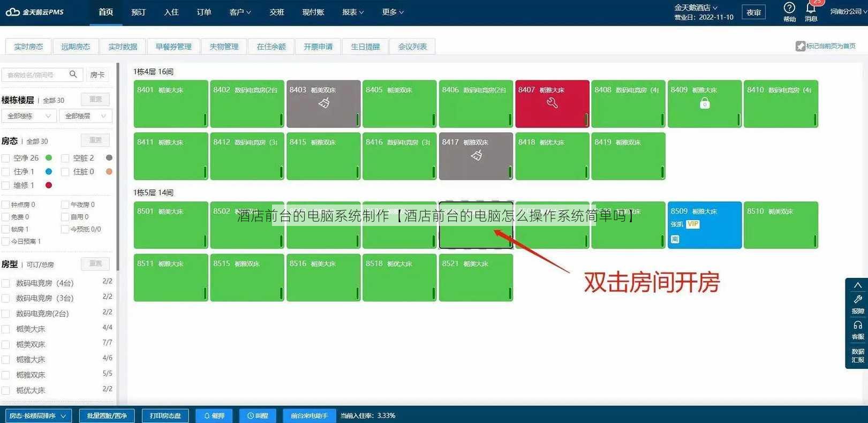Select room card 8401
The height and width of the screenshot is (423, 868).
click(x=171, y=104)
